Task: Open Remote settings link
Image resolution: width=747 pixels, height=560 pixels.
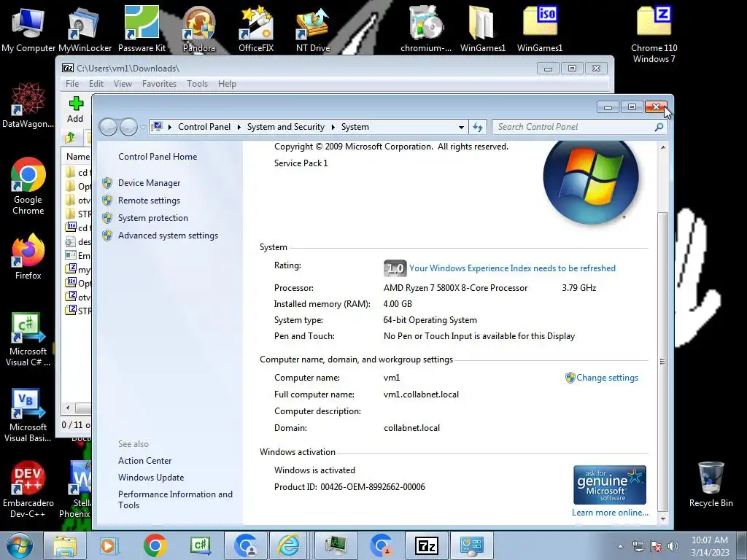Action: pos(149,201)
